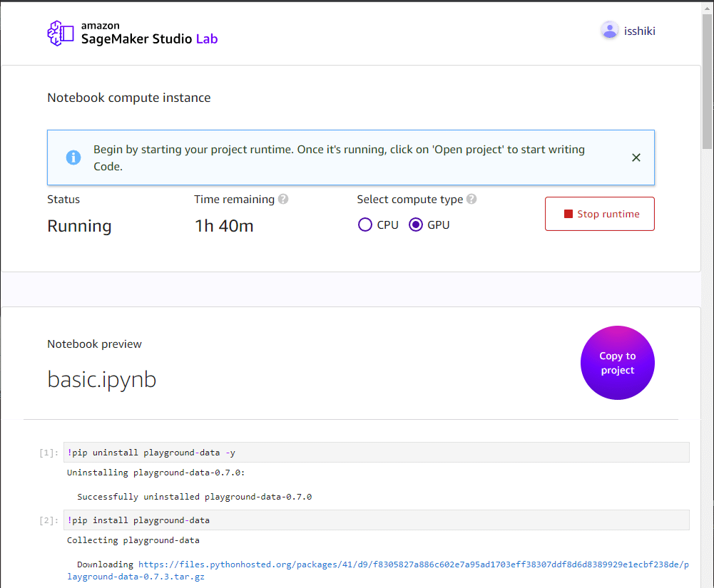This screenshot has width=714, height=588.
Task: Click the help icon beside Select compute type
Action: pyautogui.click(x=471, y=199)
